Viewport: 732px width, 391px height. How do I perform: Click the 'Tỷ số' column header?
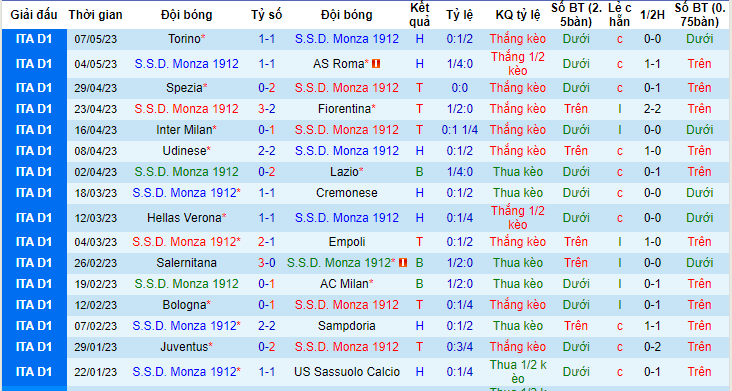click(x=267, y=15)
